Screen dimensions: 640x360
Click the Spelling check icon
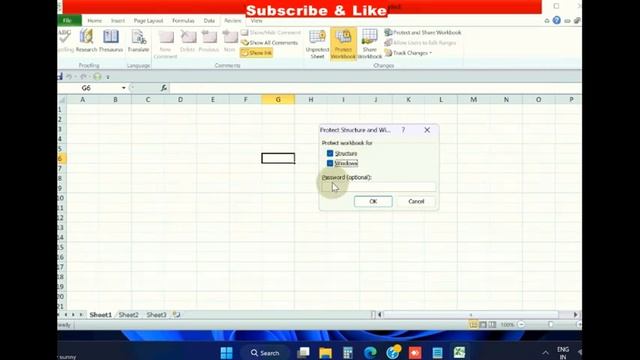(65, 41)
